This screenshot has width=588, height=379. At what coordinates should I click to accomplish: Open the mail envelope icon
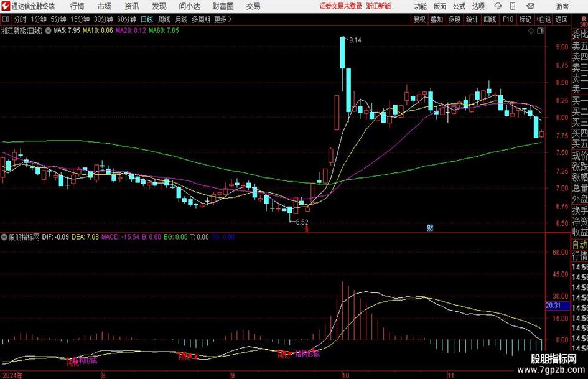[x=530, y=6]
